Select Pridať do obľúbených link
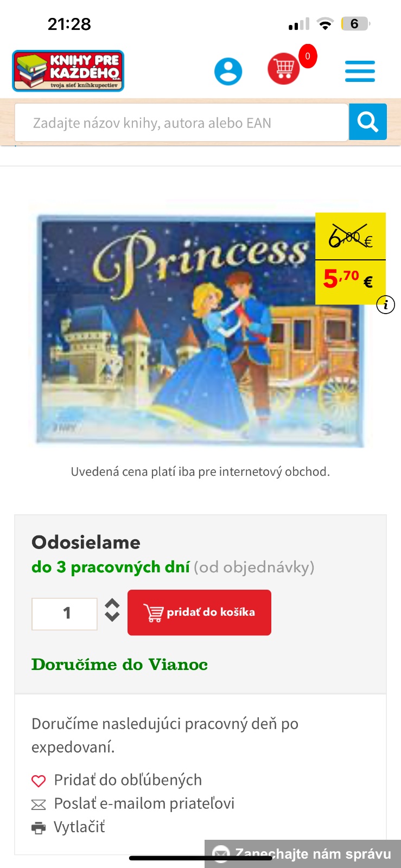This screenshot has width=401, height=868. point(128,780)
